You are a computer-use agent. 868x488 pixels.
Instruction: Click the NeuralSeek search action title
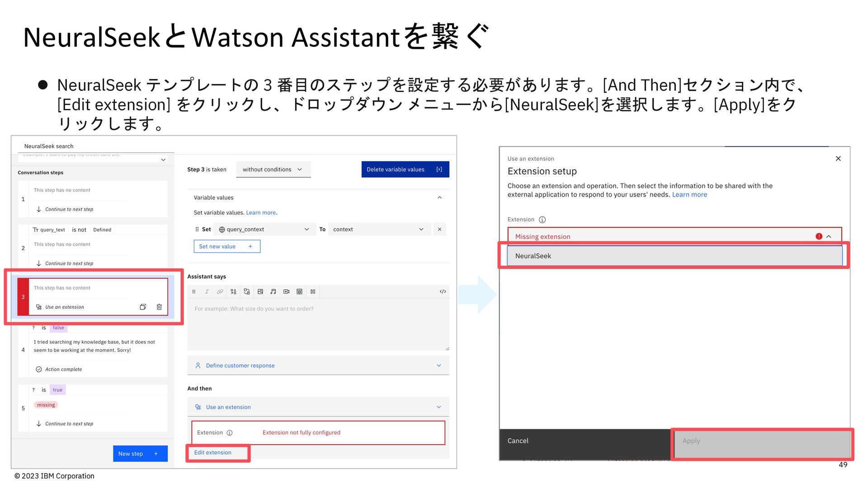[x=49, y=146]
